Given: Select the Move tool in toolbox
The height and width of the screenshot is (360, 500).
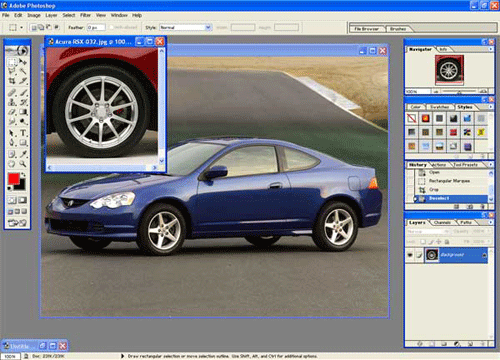Looking at the screenshot, I should tap(23, 62).
